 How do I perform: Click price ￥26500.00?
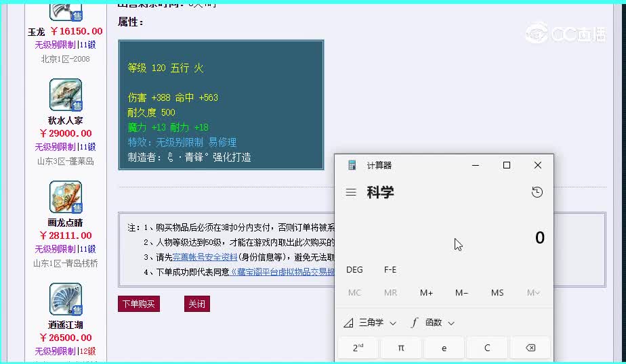coord(66,338)
